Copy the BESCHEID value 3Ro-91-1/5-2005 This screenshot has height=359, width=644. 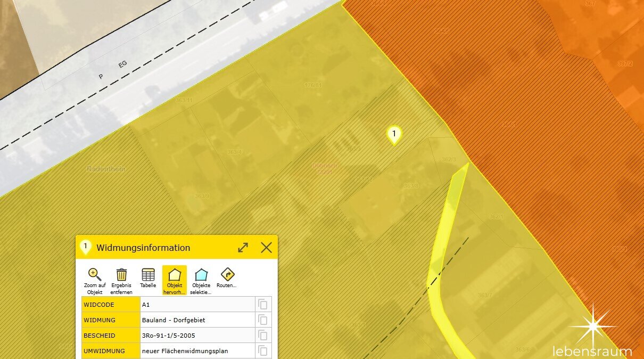(x=263, y=335)
